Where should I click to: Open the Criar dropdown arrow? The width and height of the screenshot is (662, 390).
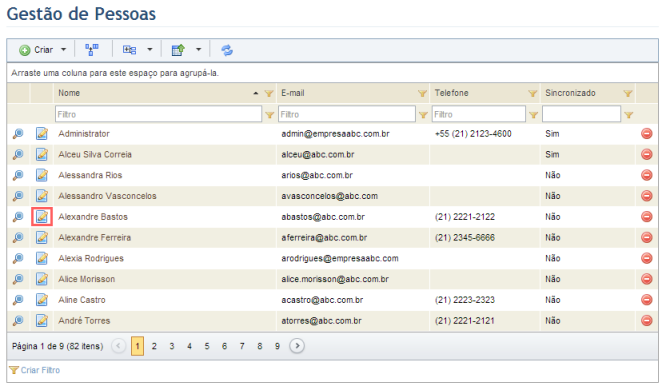[x=63, y=50]
